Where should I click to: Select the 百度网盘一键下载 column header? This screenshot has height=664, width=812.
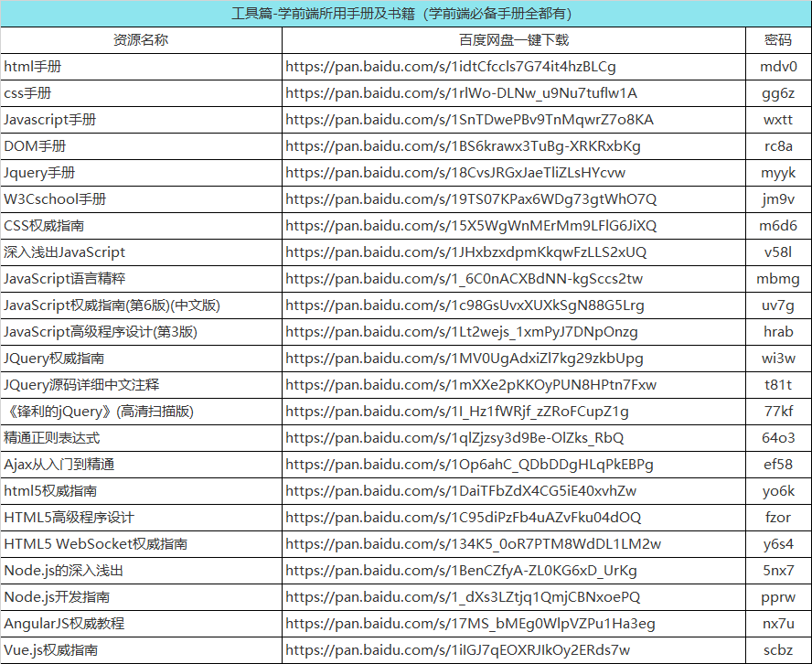[514, 40]
